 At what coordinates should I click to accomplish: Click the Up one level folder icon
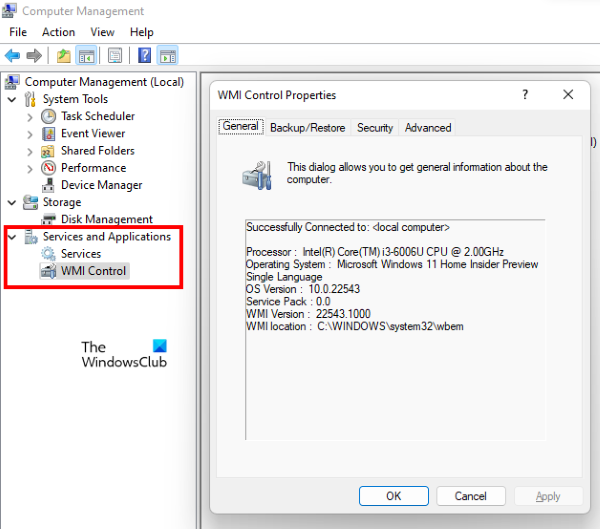point(64,56)
